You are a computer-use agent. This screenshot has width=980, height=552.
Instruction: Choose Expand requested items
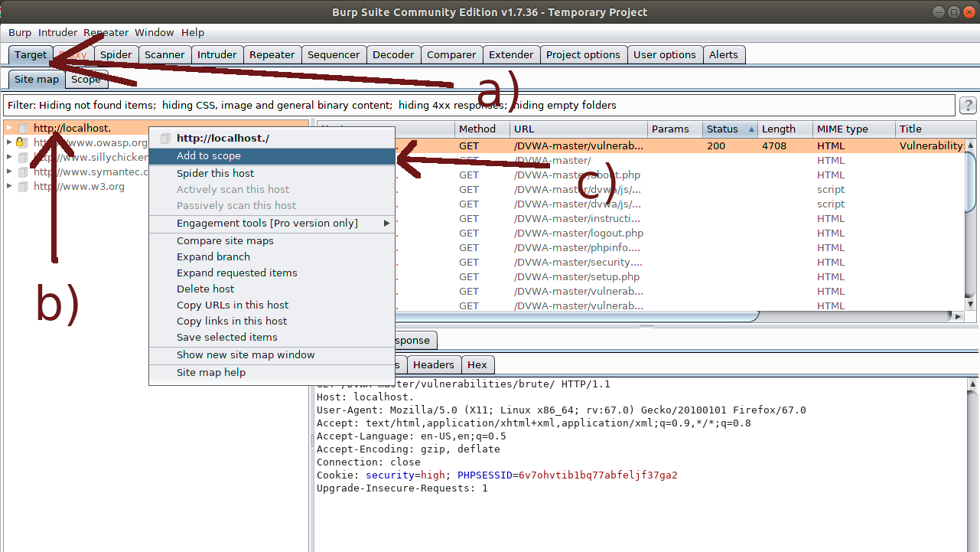tap(272, 273)
